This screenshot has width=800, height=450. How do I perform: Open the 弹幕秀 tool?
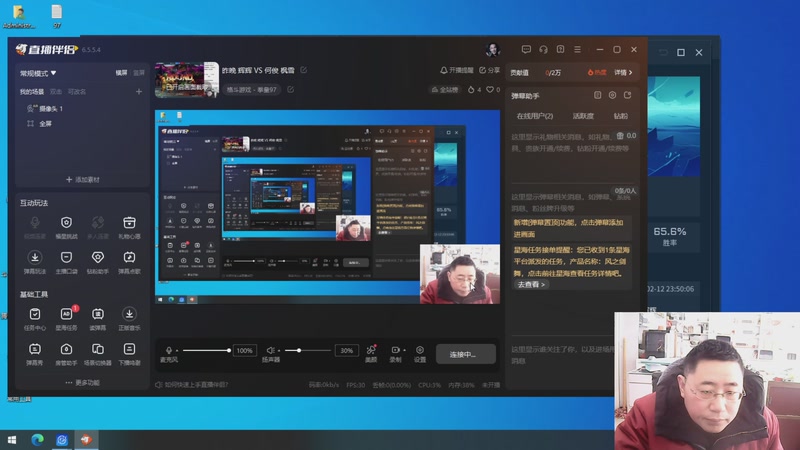click(x=35, y=354)
